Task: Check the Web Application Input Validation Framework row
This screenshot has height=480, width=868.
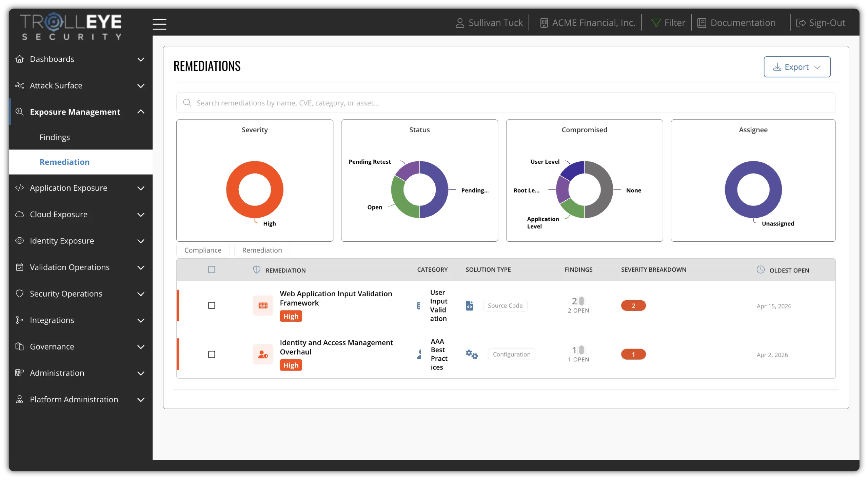Action: tap(212, 306)
